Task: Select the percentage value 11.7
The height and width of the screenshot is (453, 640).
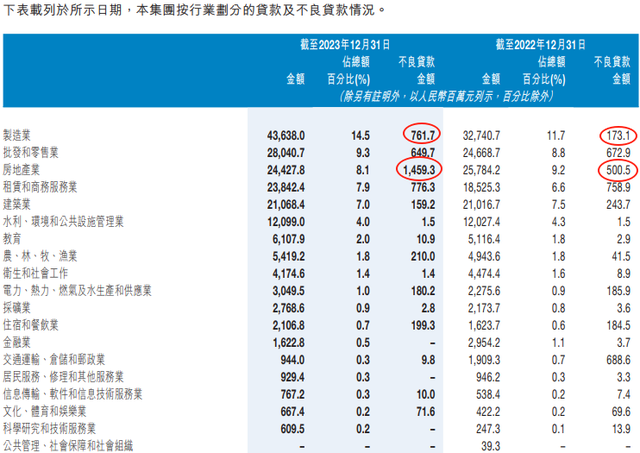Action: 556,135
